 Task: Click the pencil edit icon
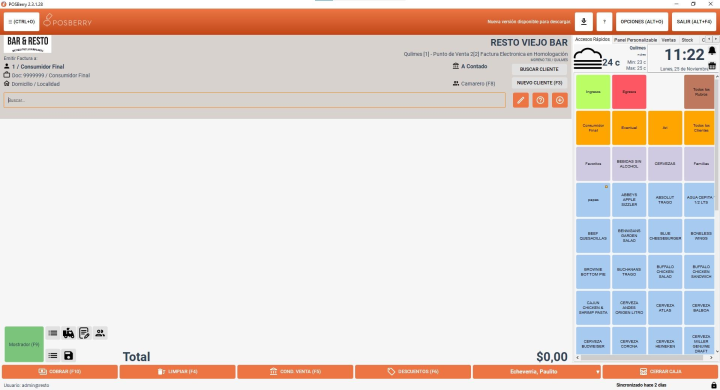tap(521, 100)
